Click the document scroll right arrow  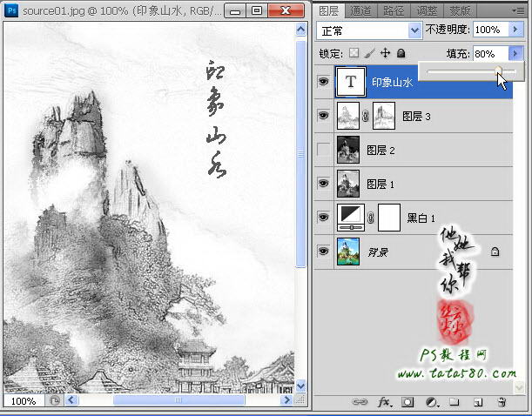pyautogui.click(x=286, y=400)
